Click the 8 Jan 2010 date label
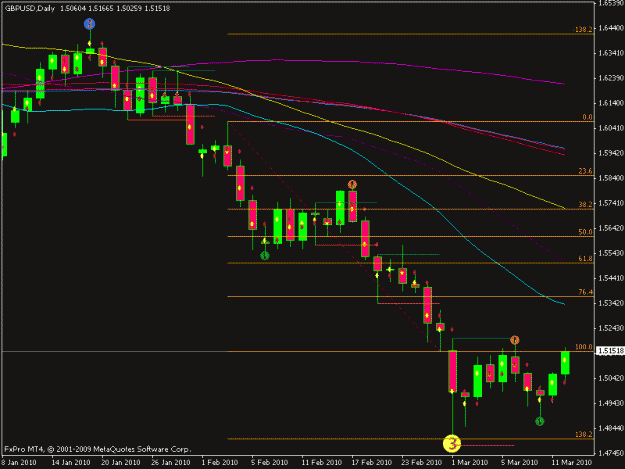Screen dimensions: 625x469 tap(18, 463)
